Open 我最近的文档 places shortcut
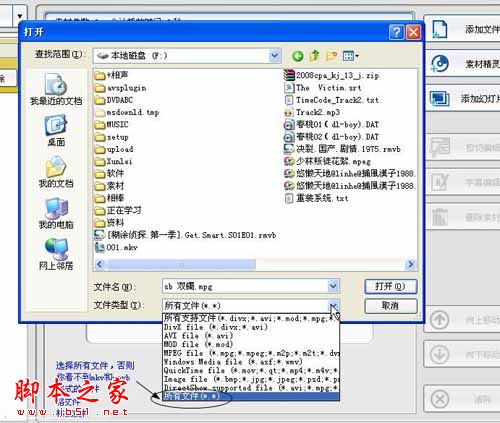The height and width of the screenshot is (423, 500). point(56,89)
